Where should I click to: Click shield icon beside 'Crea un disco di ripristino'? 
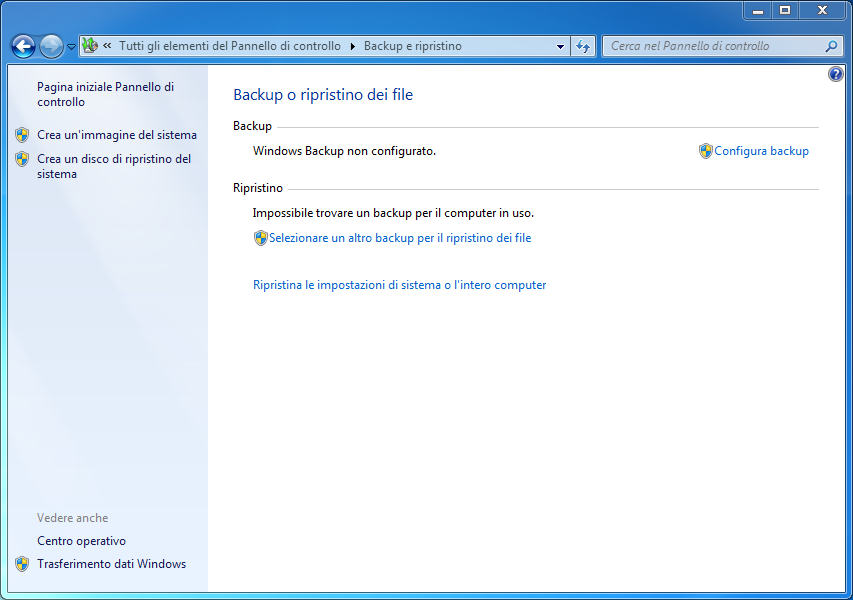click(22, 159)
